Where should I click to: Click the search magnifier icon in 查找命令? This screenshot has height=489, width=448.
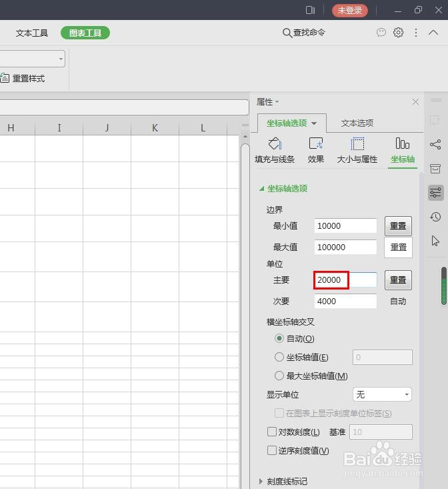point(287,33)
